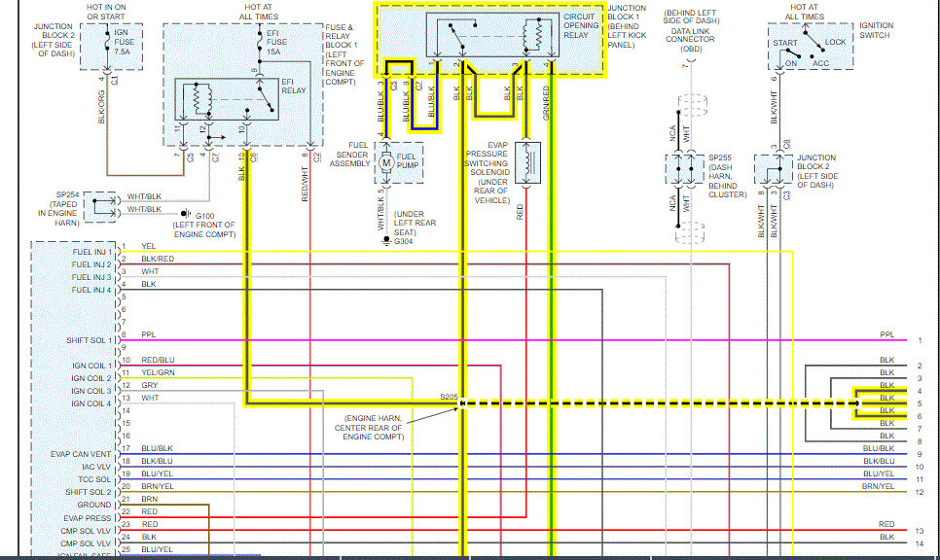
Task: Click the 'S205' splice label
Action: click(x=449, y=397)
